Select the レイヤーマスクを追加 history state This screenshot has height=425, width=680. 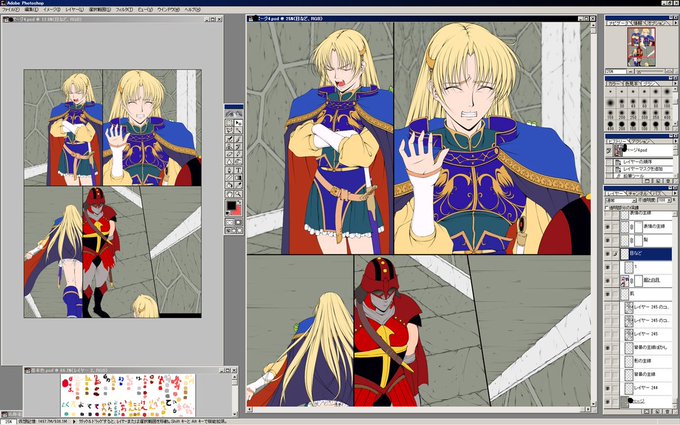click(639, 169)
